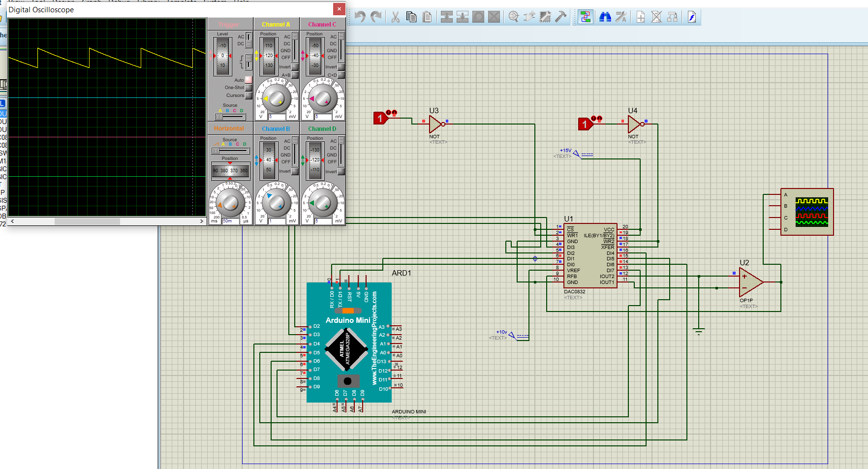Viewport: 868px width, 469px height.
Task: Click the Decompose hammer icon
Action: (561, 17)
